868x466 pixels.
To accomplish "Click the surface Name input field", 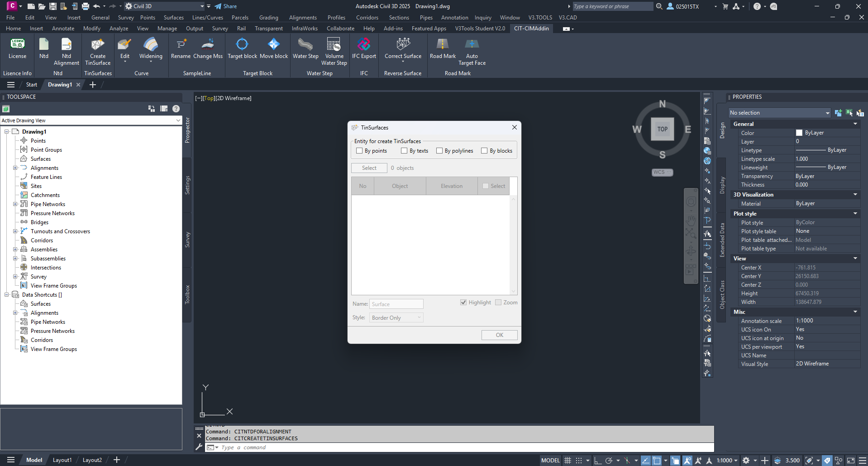I will point(396,304).
